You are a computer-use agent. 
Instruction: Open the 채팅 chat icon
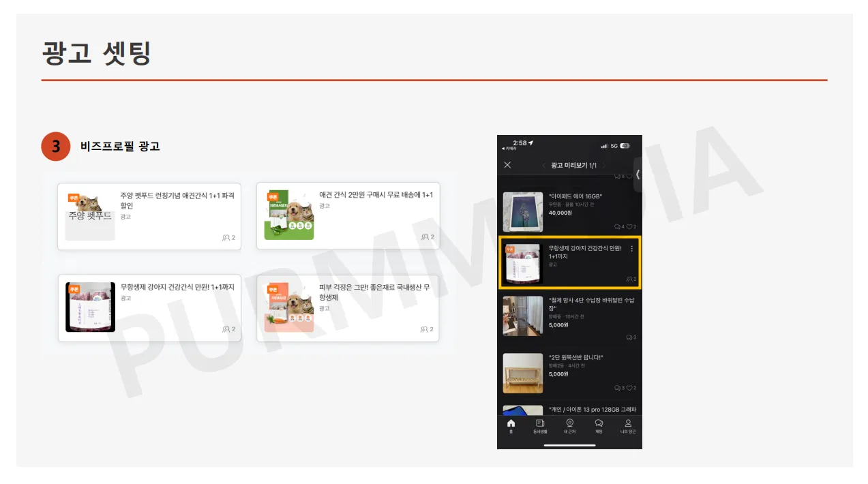pyautogui.click(x=599, y=424)
